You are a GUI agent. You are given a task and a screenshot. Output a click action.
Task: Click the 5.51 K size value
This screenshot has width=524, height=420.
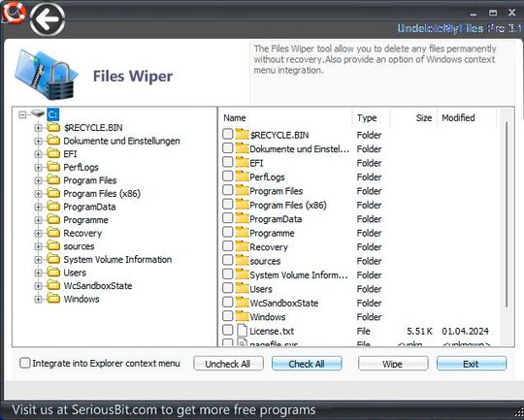pos(419,331)
